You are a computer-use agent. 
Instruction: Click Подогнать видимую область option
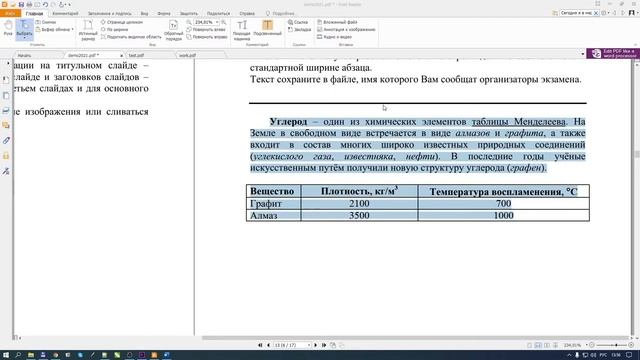click(x=131, y=37)
